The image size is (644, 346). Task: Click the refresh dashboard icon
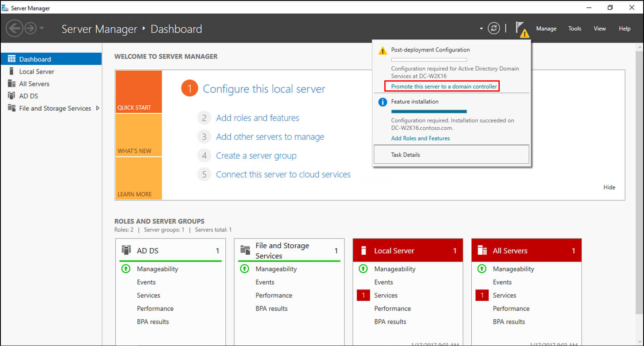pos(494,28)
